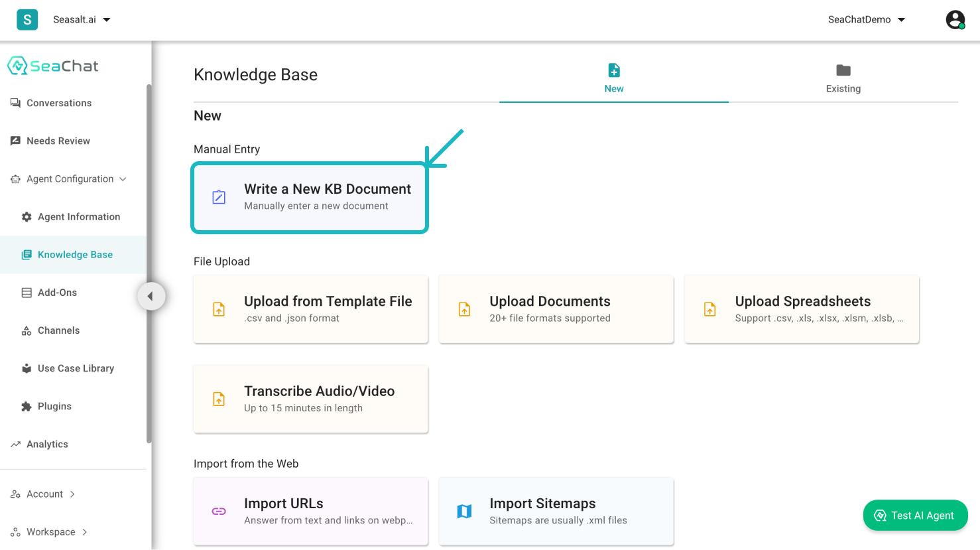Viewport: 980px width, 550px height.
Task: Click the map icon on Import Sitemaps
Action: tap(464, 512)
